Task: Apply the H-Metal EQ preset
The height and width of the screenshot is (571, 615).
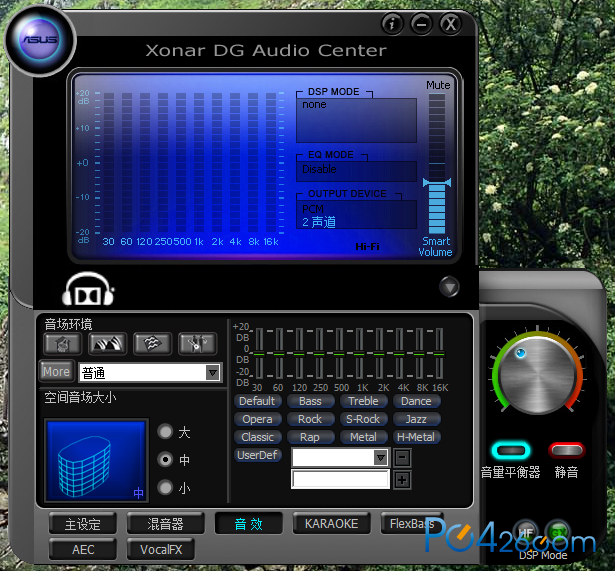Action: (416, 437)
